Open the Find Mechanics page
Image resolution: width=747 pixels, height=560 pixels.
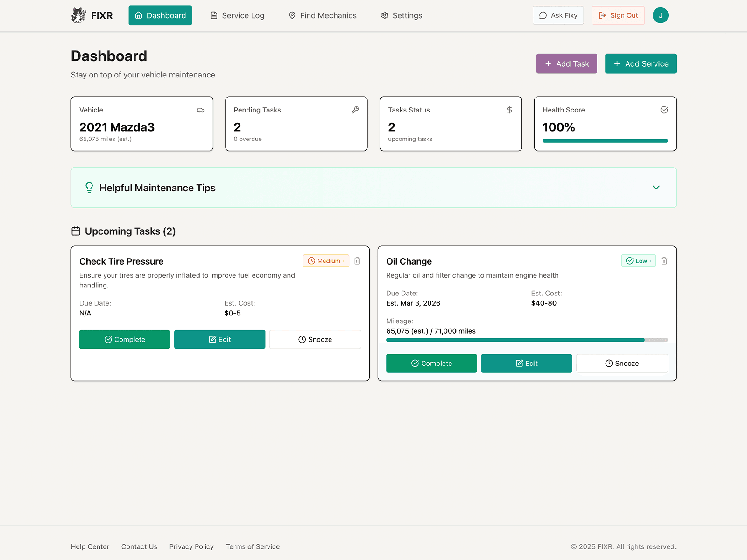click(322, 15)
